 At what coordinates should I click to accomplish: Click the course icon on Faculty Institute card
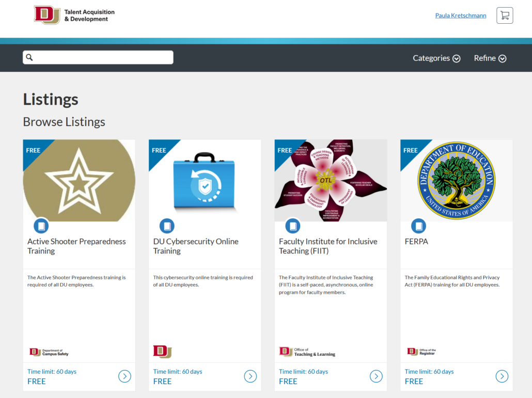click(x=293, y=226)
